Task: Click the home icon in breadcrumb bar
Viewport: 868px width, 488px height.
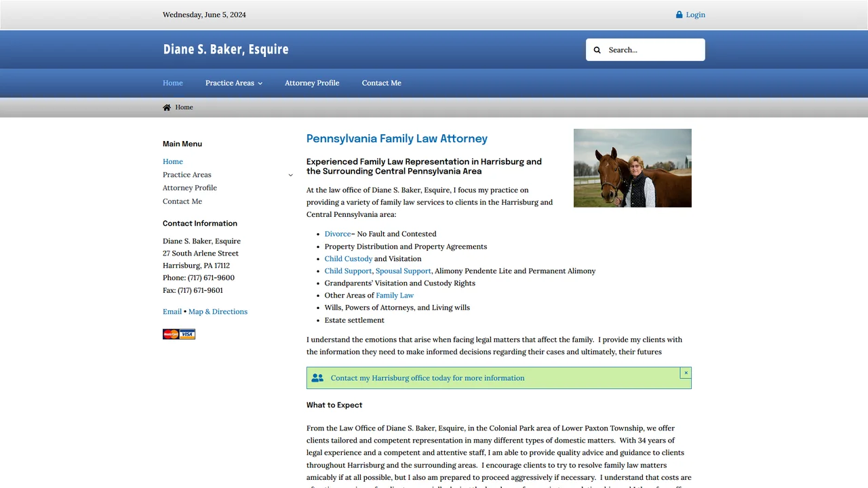Action: pos(167,107)
